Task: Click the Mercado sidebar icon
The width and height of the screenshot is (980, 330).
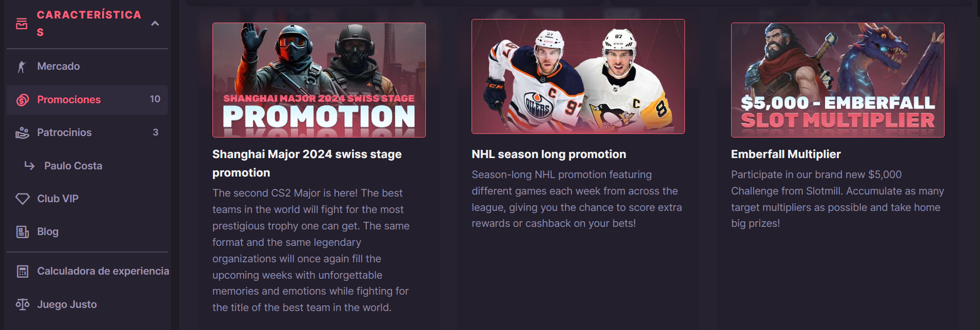Action: [22, 67]
